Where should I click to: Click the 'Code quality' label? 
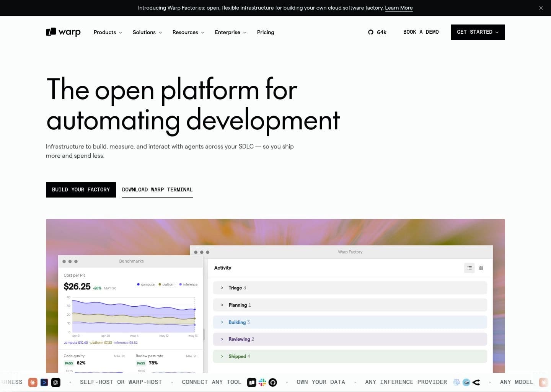[x=74, y=356]
